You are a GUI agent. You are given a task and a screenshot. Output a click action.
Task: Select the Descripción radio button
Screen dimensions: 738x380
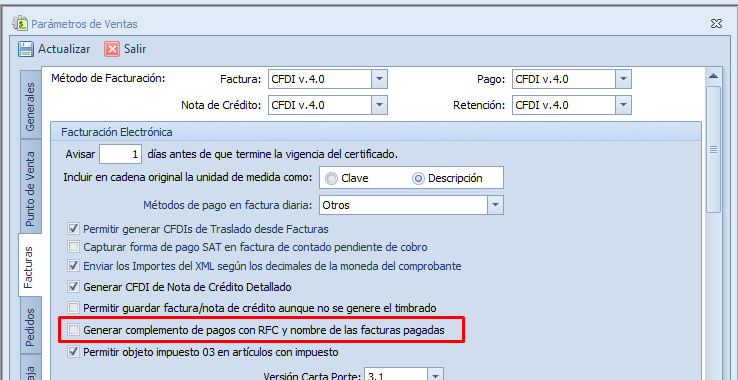(x=418, y=178)
